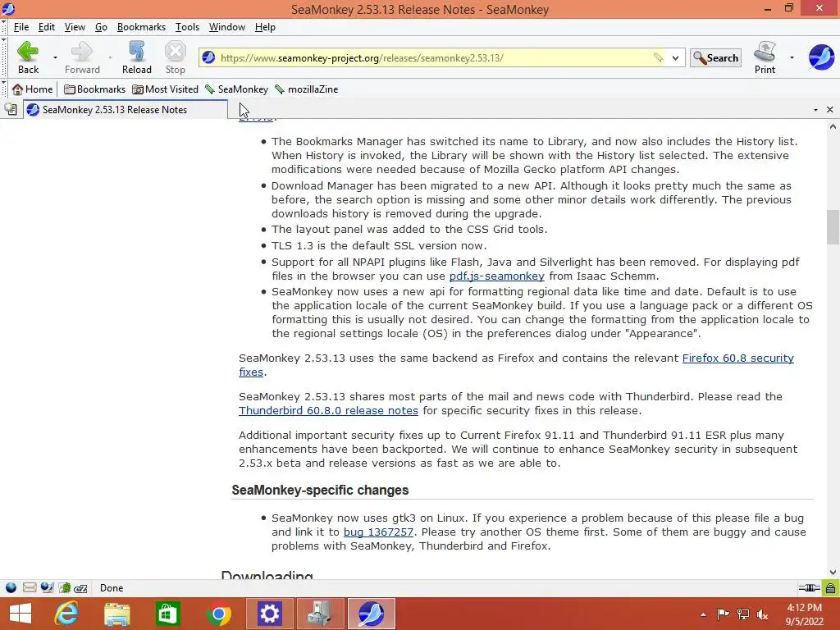Click page scrollbar down arrow
Screen dimensions: 840x630
coord(833,572)
